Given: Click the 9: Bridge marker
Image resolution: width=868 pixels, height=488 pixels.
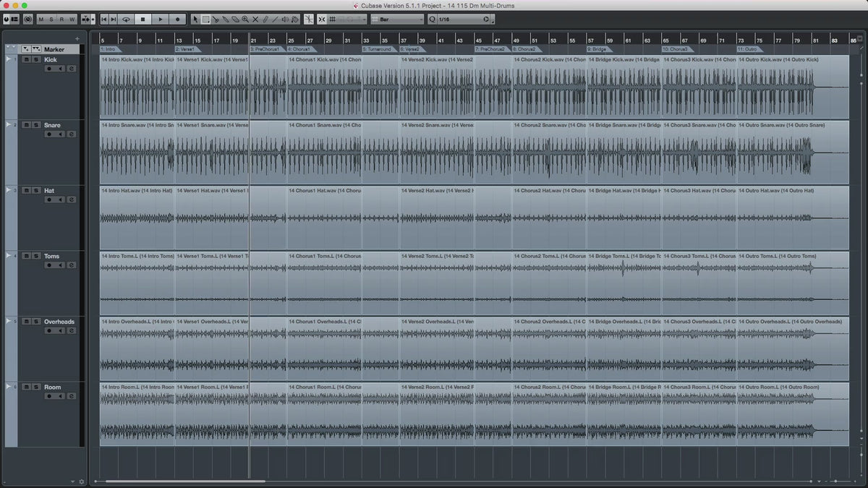Looking at the screenshot, I should click(599, 49).
